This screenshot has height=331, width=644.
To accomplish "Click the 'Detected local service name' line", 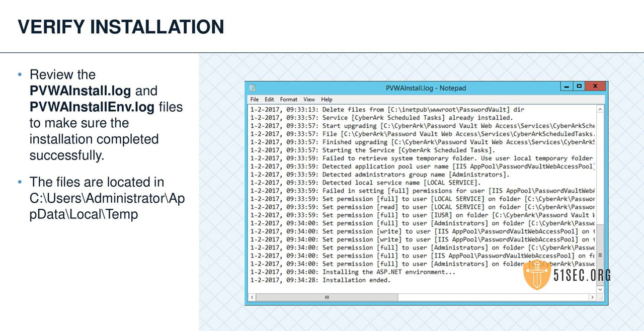I will [x=365, y=183].
